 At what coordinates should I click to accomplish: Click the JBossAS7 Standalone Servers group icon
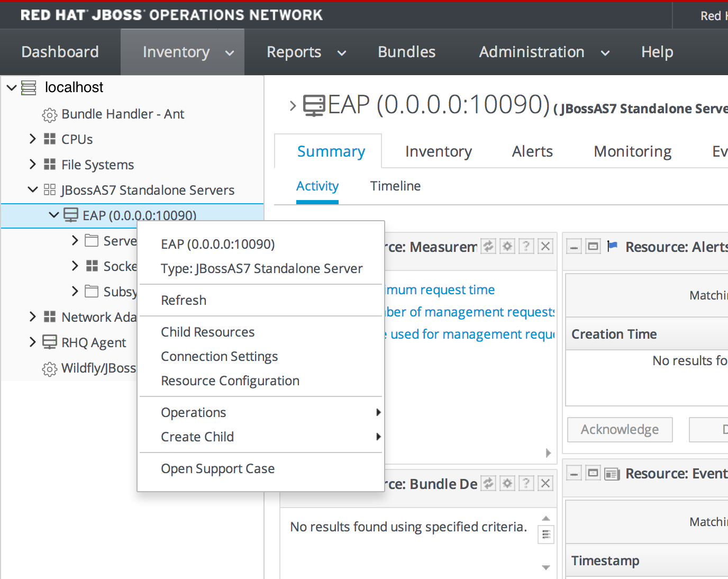50,190
